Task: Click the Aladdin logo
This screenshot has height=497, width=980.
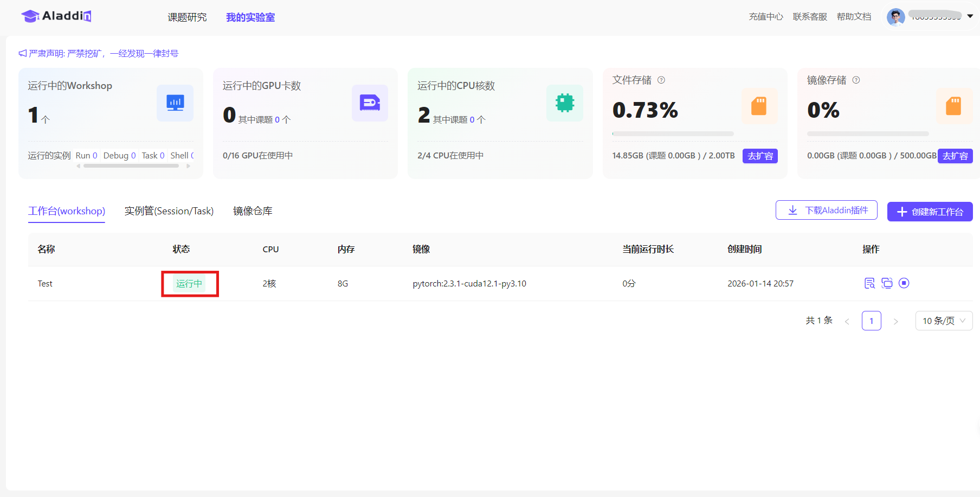Action: (56, 16)
